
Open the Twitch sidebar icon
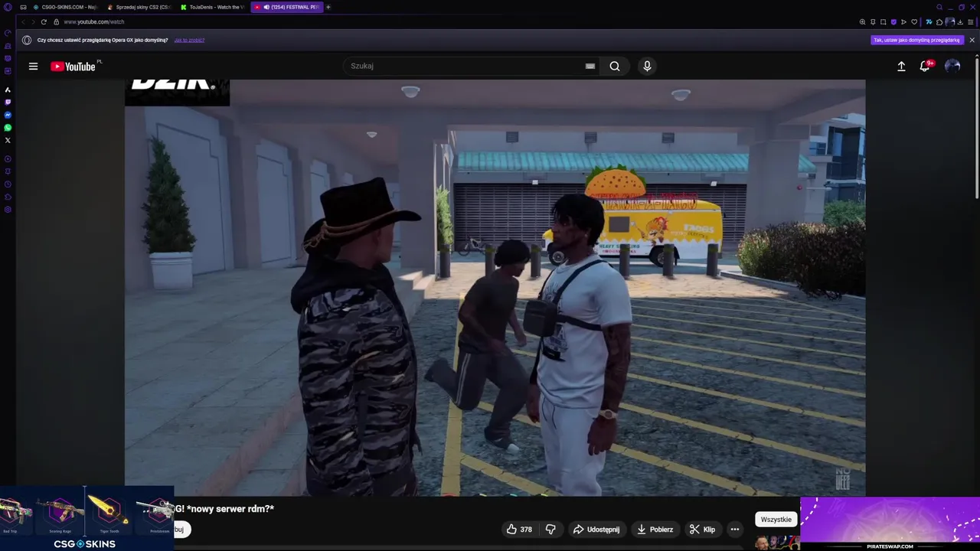(x=8, y=102)
